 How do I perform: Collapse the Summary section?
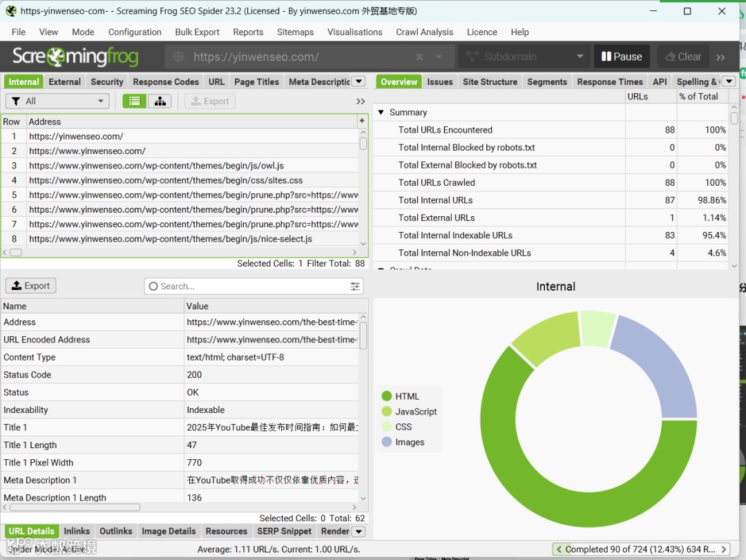381,113
